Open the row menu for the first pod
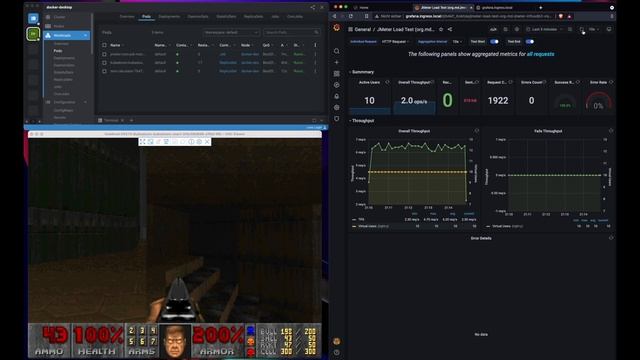 (x=315, y=54)
